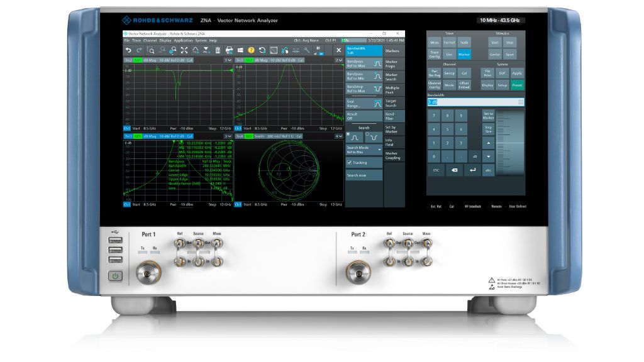Open diagram 3 dropdown selector
The width and height of the screenshot is (644, 362).
(228, 136)
